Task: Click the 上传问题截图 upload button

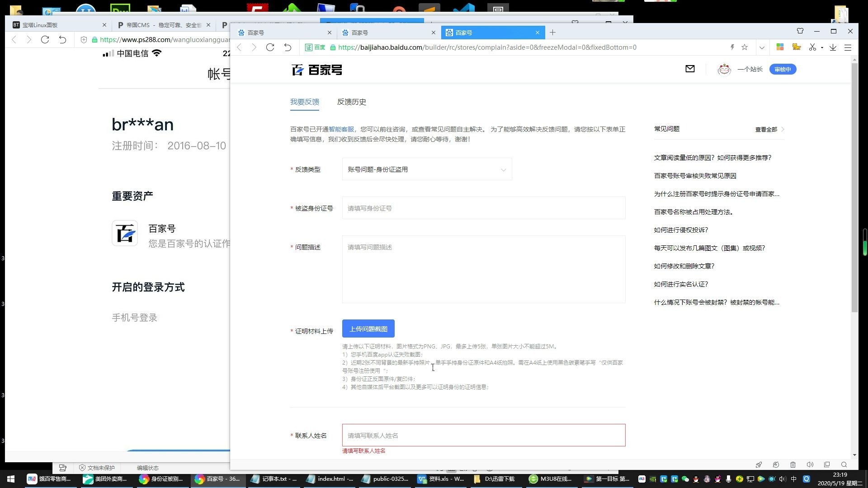Action: pyautogui.click(x=368, y=329)
